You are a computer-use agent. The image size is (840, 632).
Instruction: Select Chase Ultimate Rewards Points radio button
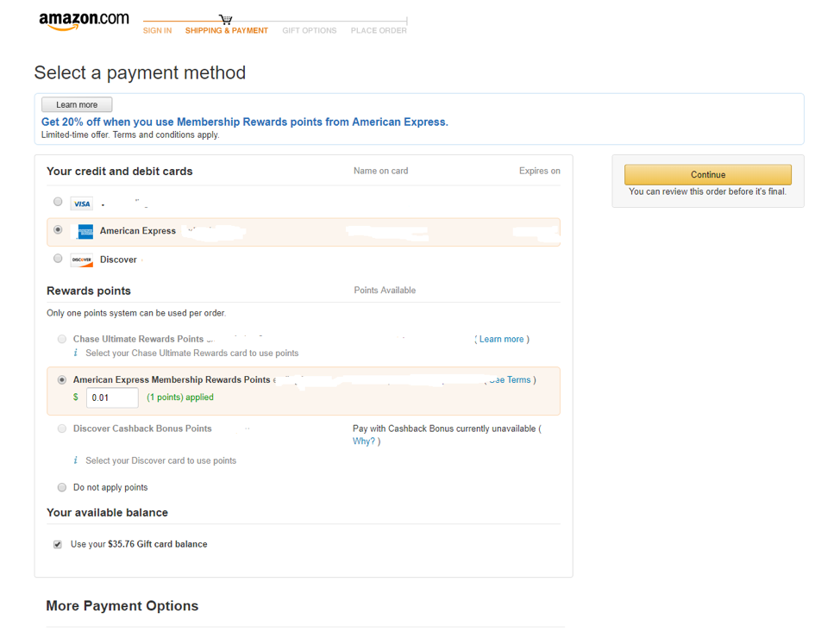(62, 339)
